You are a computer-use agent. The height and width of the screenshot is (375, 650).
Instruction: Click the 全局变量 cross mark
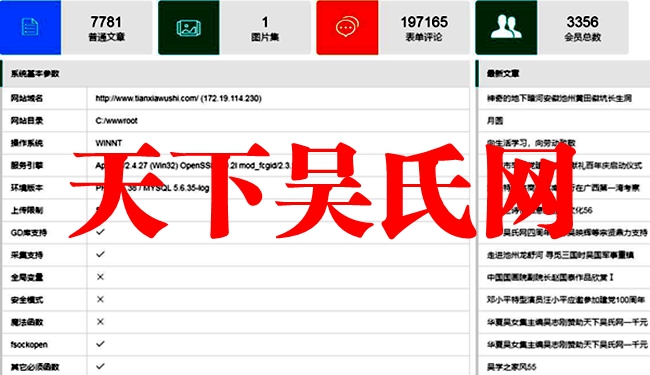coord(100,277)
